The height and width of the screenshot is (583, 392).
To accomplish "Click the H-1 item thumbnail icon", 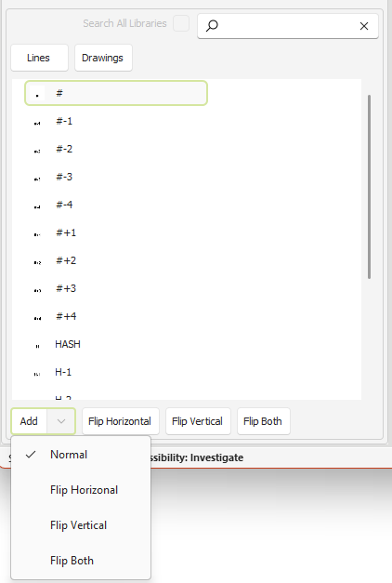I will 37,373.
